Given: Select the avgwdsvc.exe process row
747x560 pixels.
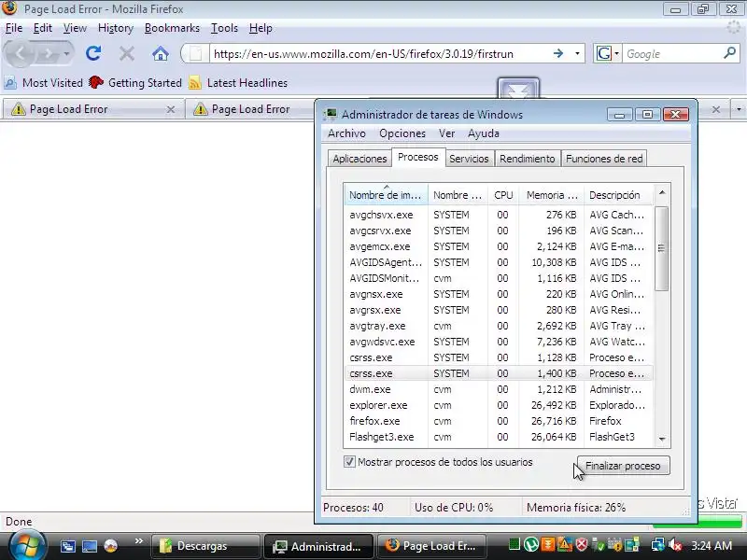Looking at the screenshot, I should click(x=499, y=342).
